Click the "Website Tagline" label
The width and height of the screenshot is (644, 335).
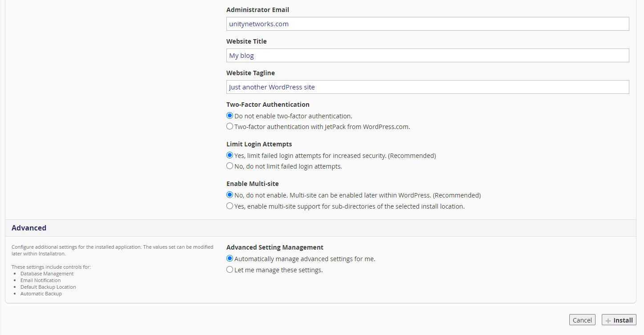coord(250,73)
